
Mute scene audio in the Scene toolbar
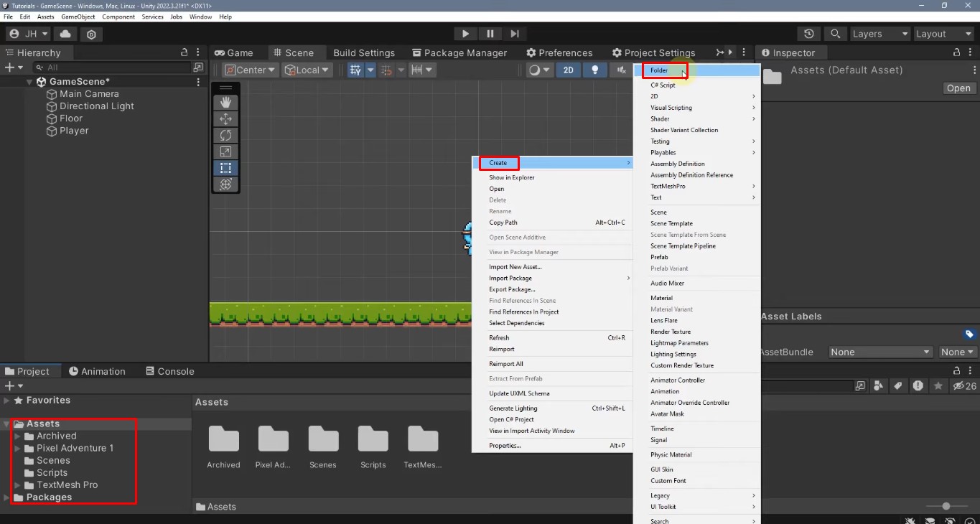(x=621, y=70)
